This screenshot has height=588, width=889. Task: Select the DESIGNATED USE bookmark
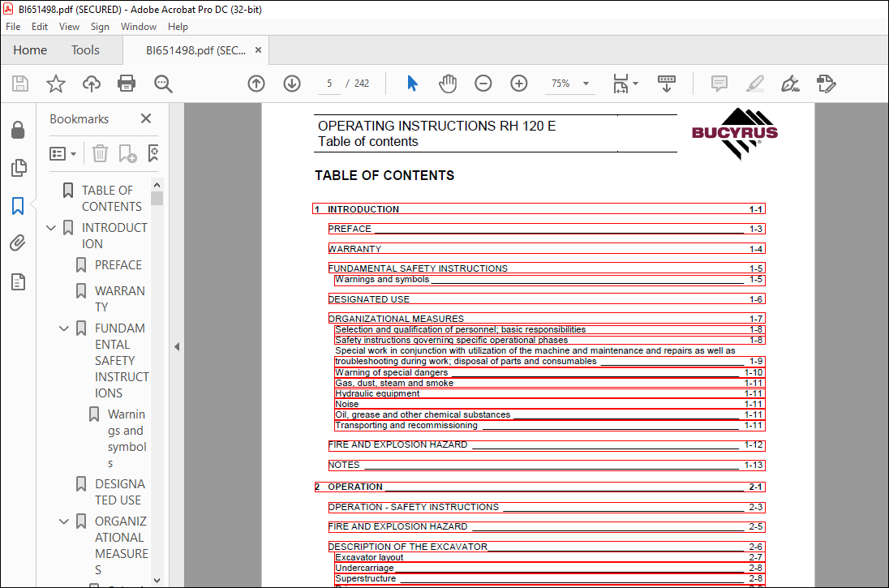pyautogui.click(x=119, y=491)
